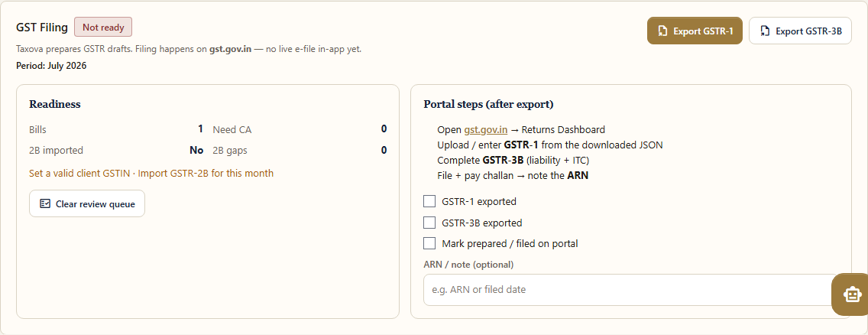Click the Export GSTR-1 button
This screenshot has width=868, height=335.
click(695, 31)
